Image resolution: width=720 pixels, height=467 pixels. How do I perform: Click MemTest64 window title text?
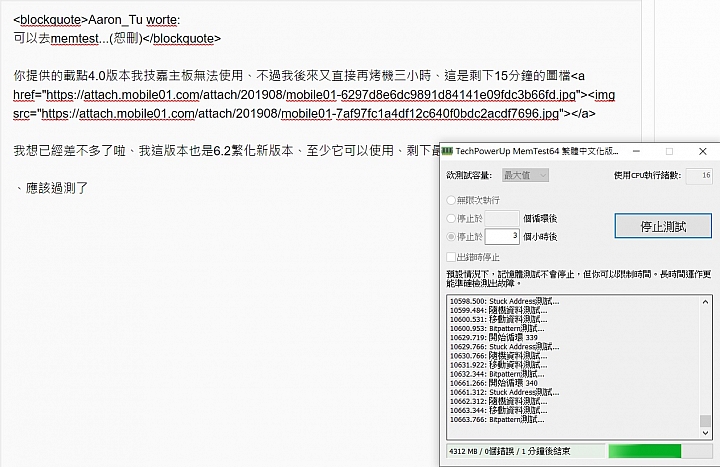tap(537, 151)
